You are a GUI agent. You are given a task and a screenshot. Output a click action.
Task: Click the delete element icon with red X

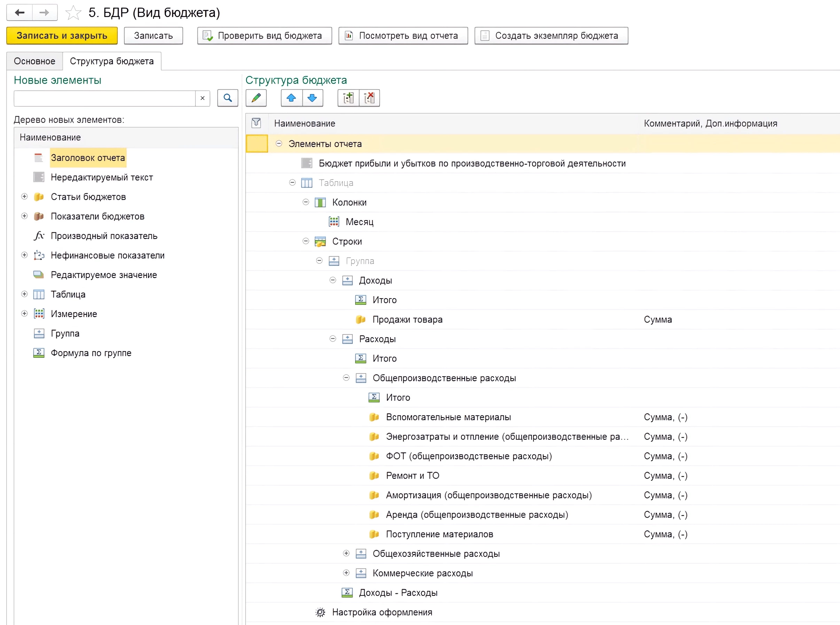tap(369, 98)
